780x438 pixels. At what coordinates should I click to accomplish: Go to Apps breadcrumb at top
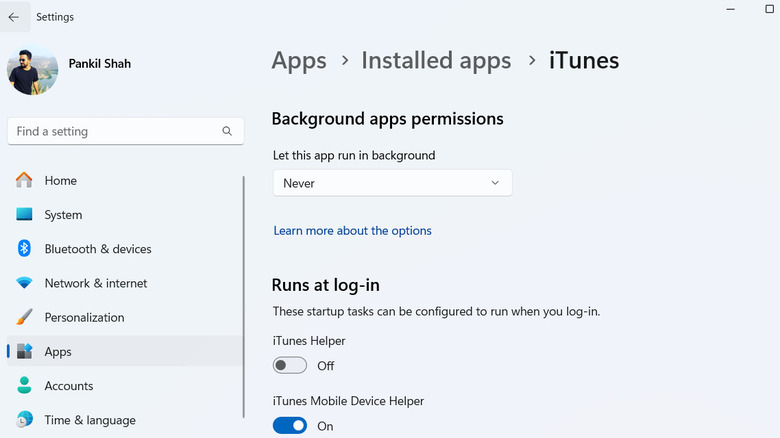tap(299, 61)
